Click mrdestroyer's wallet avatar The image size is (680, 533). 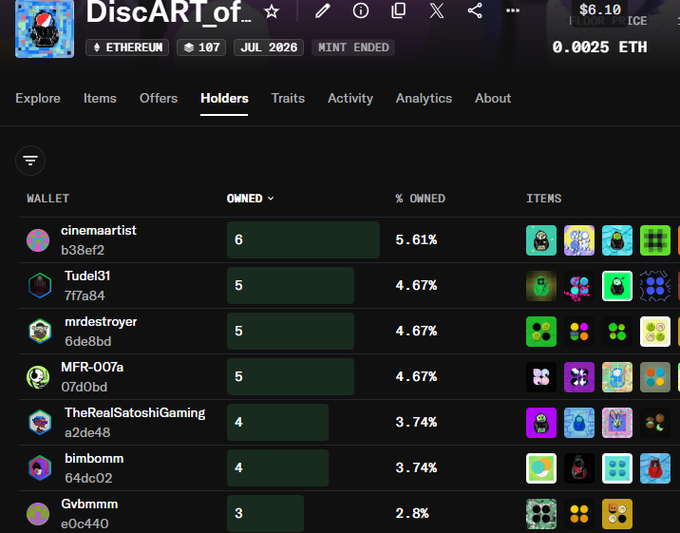pos(40,331)
